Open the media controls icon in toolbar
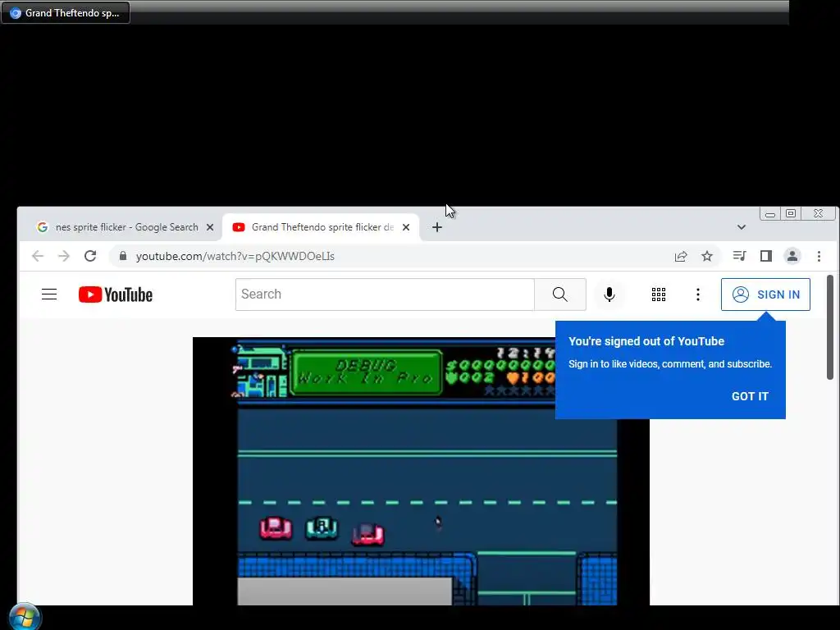Screen dimensions: 840x630 tap(739, 256)
